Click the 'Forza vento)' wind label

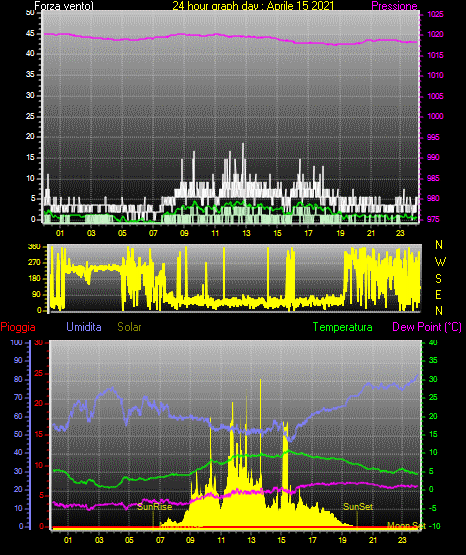point(64,6)
